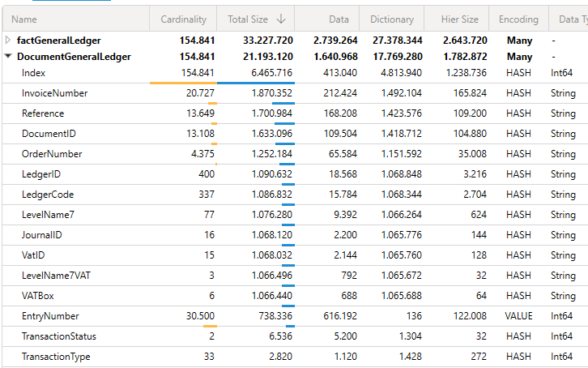Image resolution: width=588 pixels, height=368 pixels.
Task: Click the sort arrow in Total Size header
Action: click(x=281, y=19)
